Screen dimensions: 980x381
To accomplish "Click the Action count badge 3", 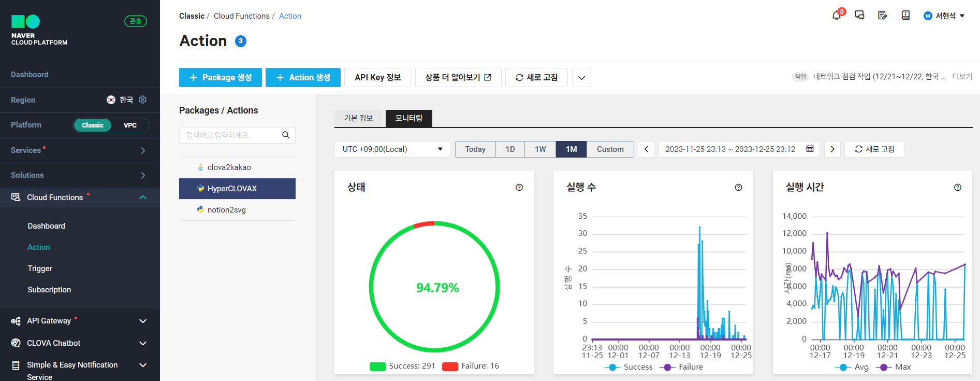I will pyautogui.click(x=241, y=41).
